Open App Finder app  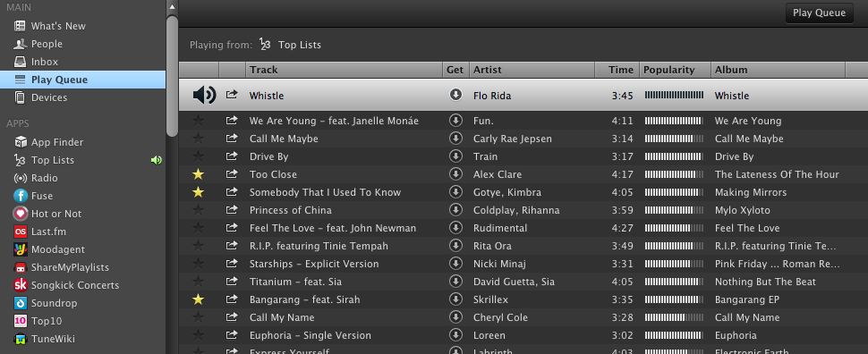[48, 142]
